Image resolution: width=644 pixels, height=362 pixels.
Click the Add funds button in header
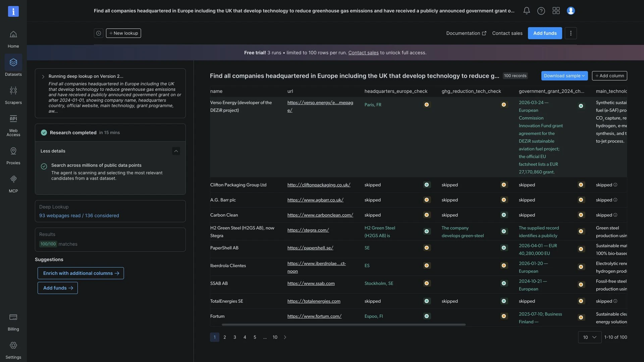pyautogui.click(x=545, y=33)
